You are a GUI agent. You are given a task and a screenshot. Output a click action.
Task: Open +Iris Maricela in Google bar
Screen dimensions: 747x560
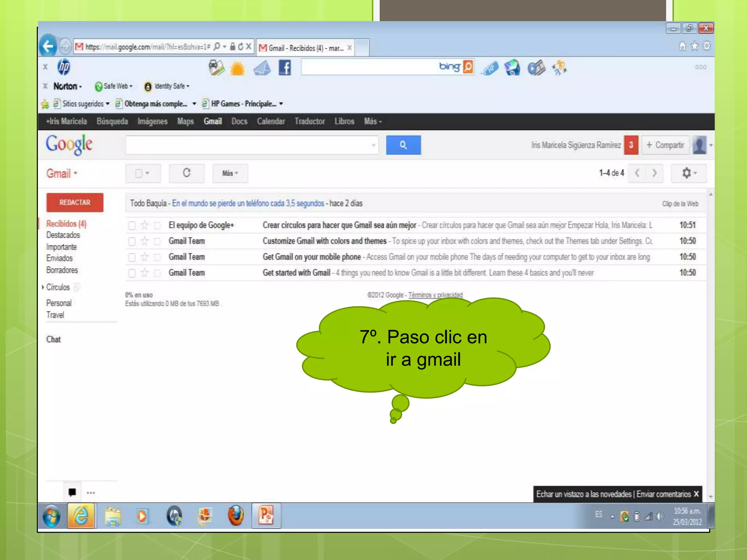coord(66,121)
